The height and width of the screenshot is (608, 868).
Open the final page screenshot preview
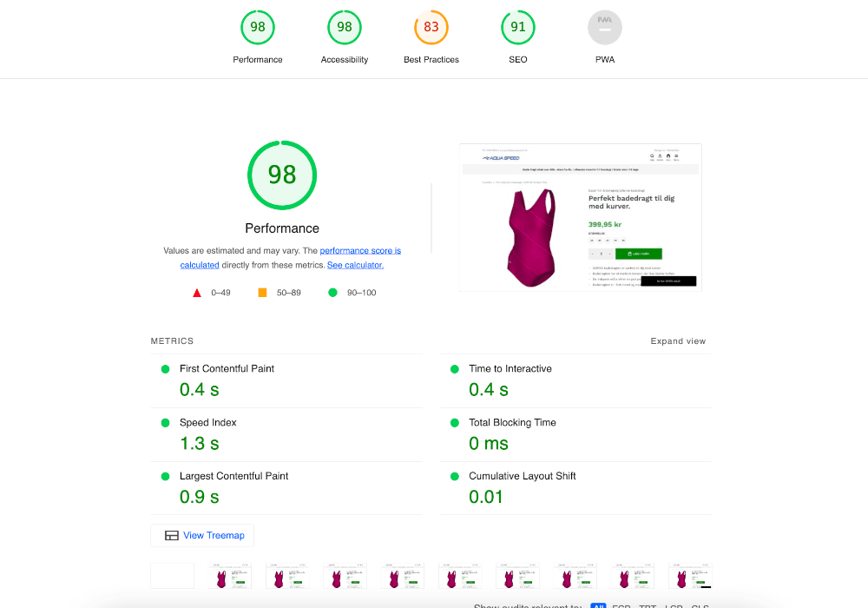click(580, 216)
